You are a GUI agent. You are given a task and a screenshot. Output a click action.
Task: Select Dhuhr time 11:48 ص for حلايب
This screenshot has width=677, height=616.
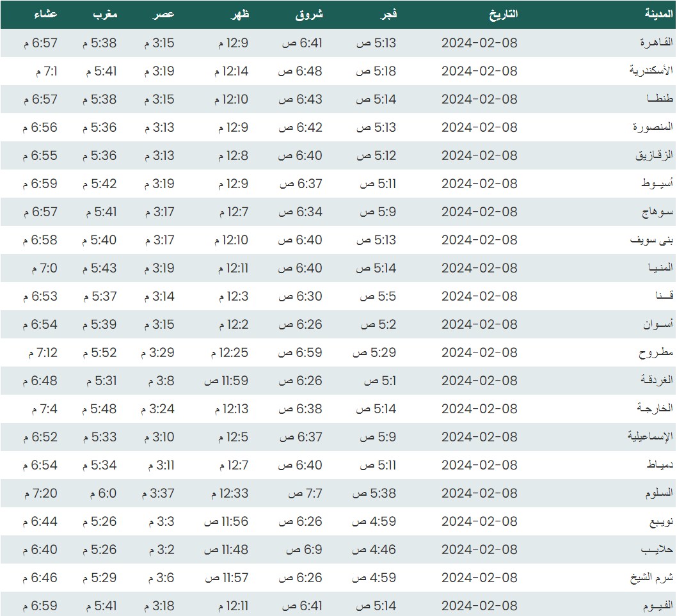point(226,549)
